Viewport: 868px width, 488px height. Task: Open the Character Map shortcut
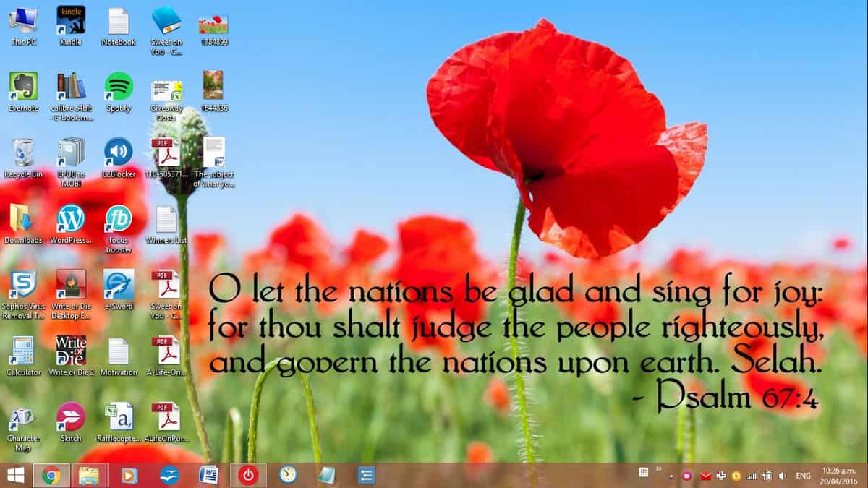coord(23,417)
